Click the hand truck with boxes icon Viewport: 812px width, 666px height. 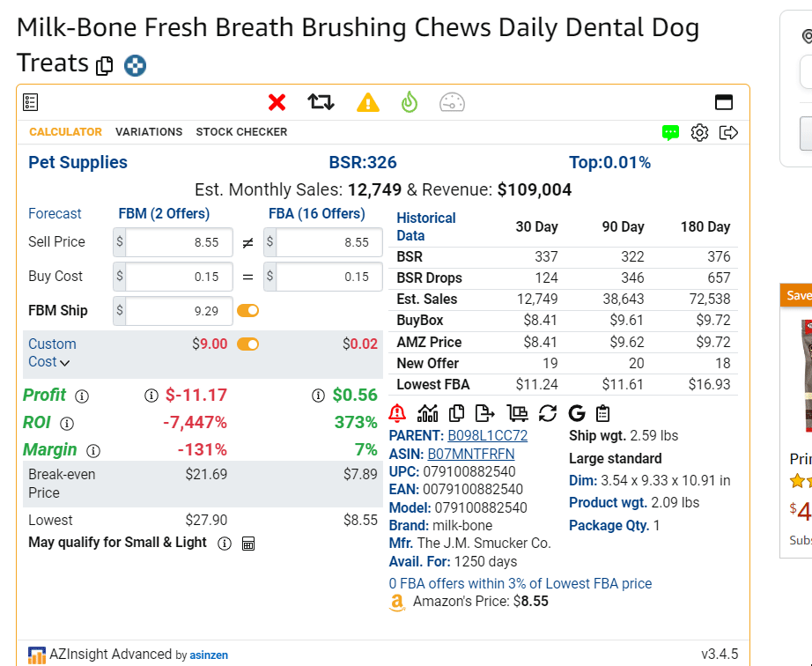[518, 412]
